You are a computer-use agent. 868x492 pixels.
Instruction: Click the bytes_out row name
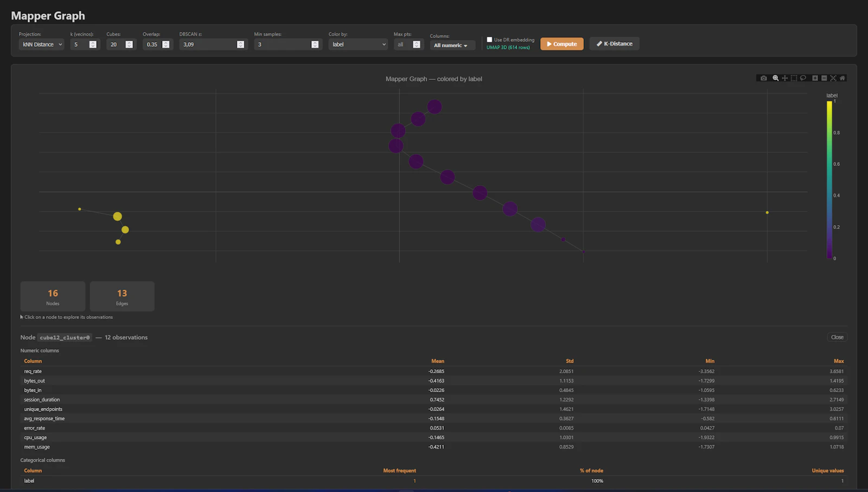pyautogui.click(x=34, y=381)
